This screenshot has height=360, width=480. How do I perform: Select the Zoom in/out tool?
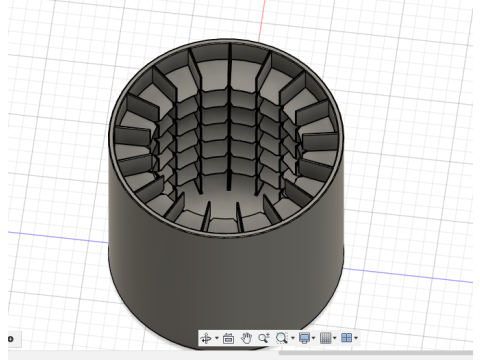point(264,338)
